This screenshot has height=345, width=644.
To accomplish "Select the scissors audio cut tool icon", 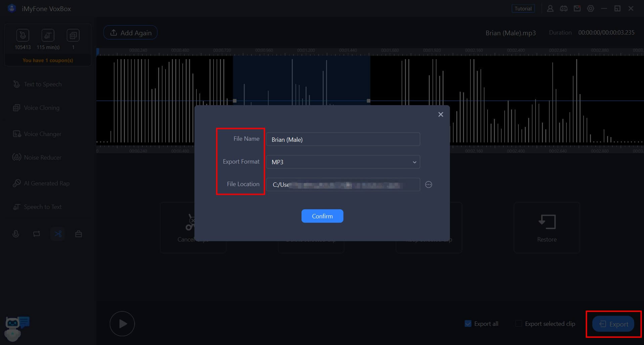I will (58, 234).
